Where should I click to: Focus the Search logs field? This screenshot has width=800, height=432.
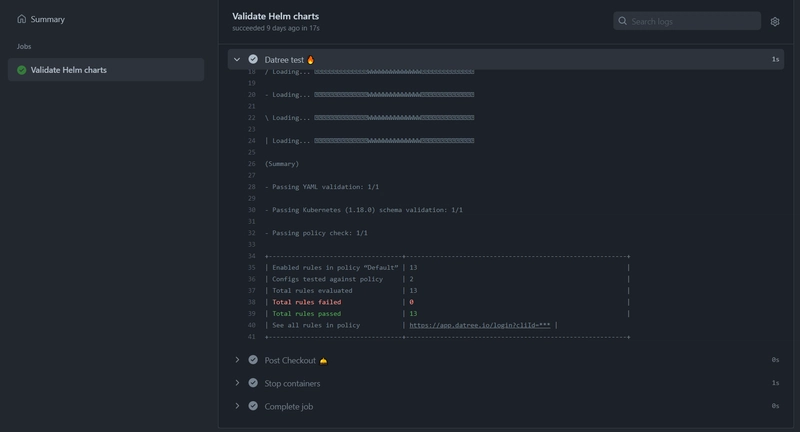click(x=687, y=21)
